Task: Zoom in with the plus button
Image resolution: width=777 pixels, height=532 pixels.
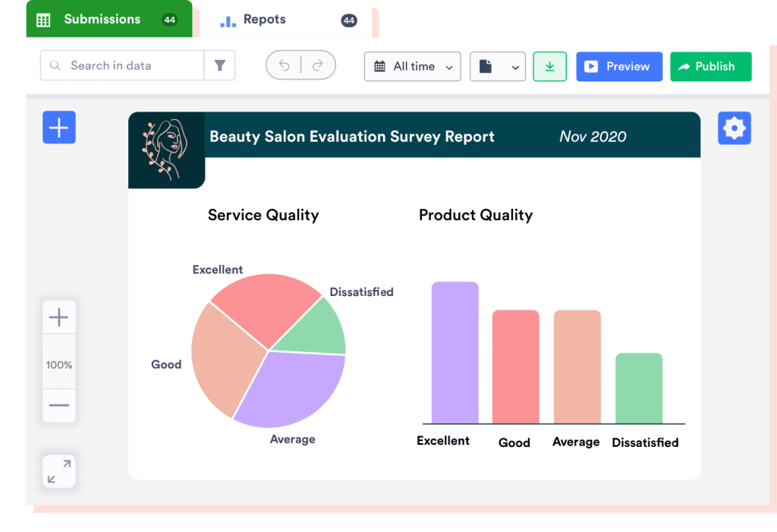Action: click(58, 317)
